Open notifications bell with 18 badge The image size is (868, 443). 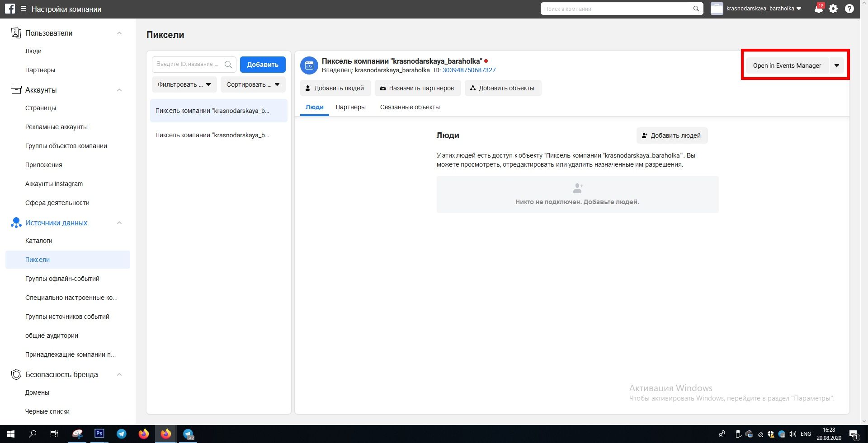tap(819, 9)
